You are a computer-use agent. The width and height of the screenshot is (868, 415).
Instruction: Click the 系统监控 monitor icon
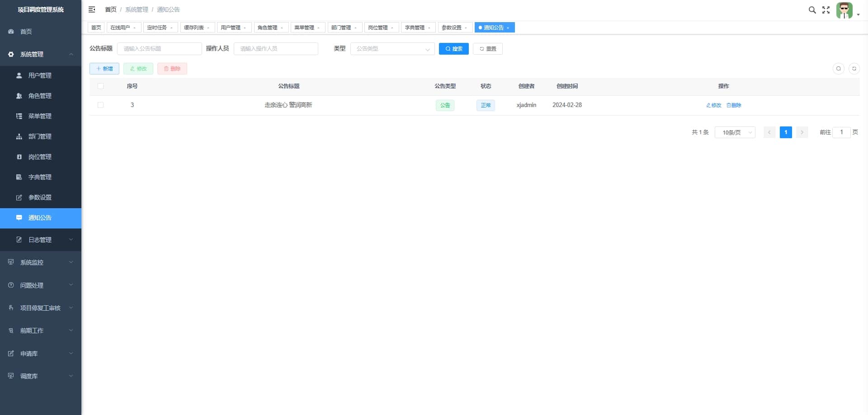[11, 262]
